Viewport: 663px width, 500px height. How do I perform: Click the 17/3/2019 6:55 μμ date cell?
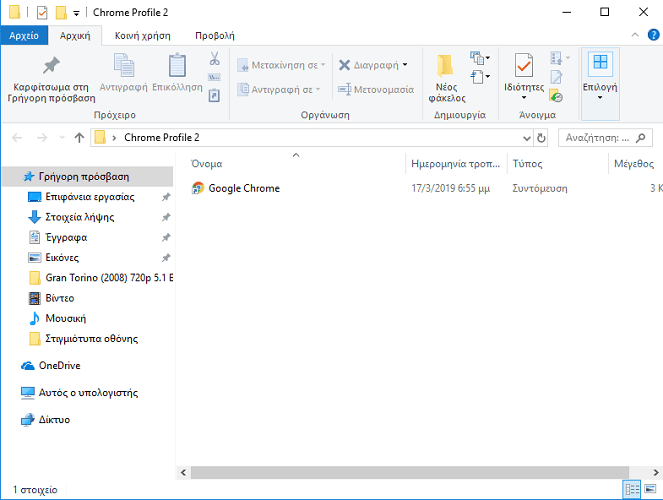(451, 189)
